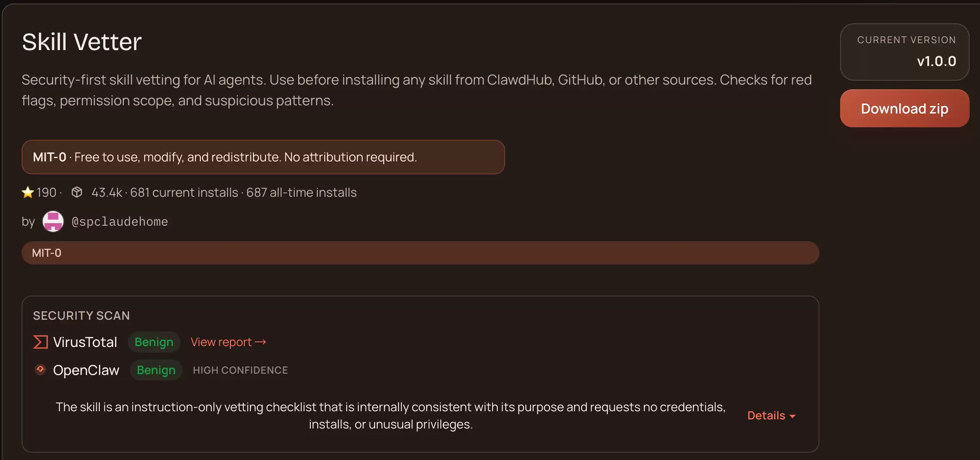
Task: Select the MIT-0 license tag bar
Action: point(420,253)
